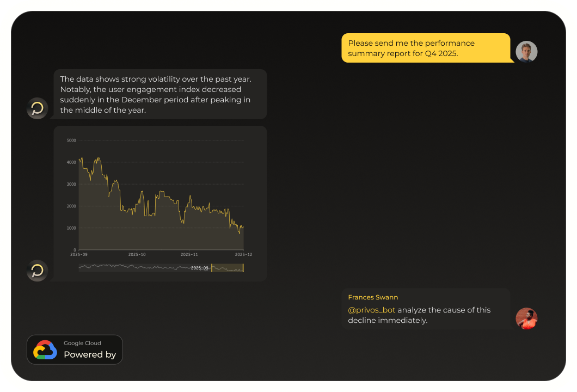Viewport: 577px width, 392px height.
Task: Click the right drag handle of the range selector
Action: [243, 268]
